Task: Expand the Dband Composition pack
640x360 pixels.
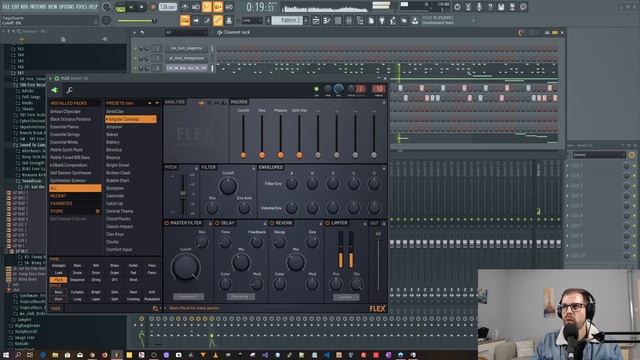Action: pyautogui.click(x=69, y=165)
